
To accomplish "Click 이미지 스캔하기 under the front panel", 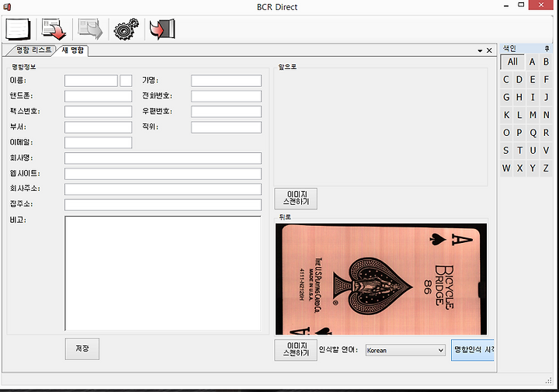I will coord(296,198).
